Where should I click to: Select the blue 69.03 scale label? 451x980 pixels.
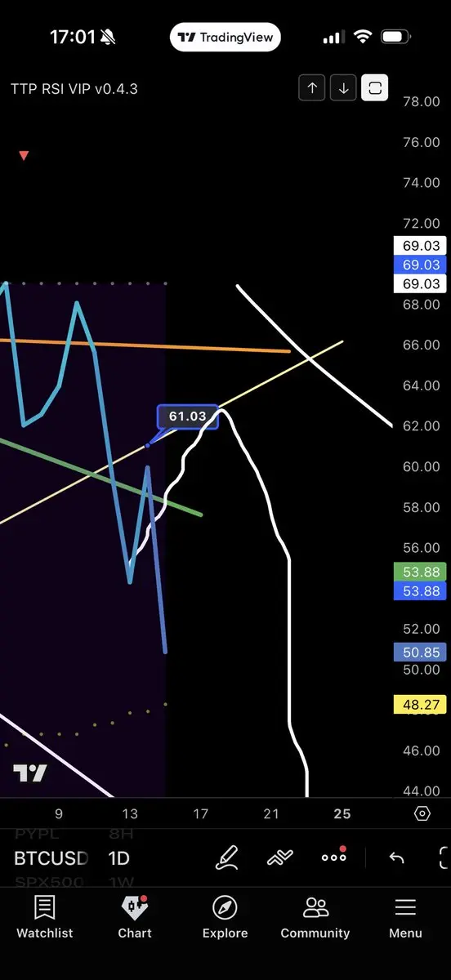point(420,265)
